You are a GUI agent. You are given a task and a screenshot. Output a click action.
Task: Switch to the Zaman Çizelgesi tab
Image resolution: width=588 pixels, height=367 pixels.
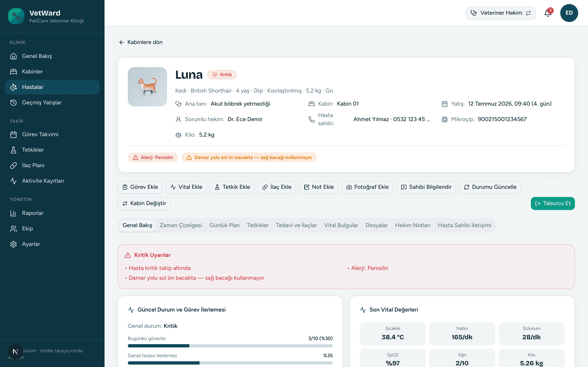coord(180,225)
